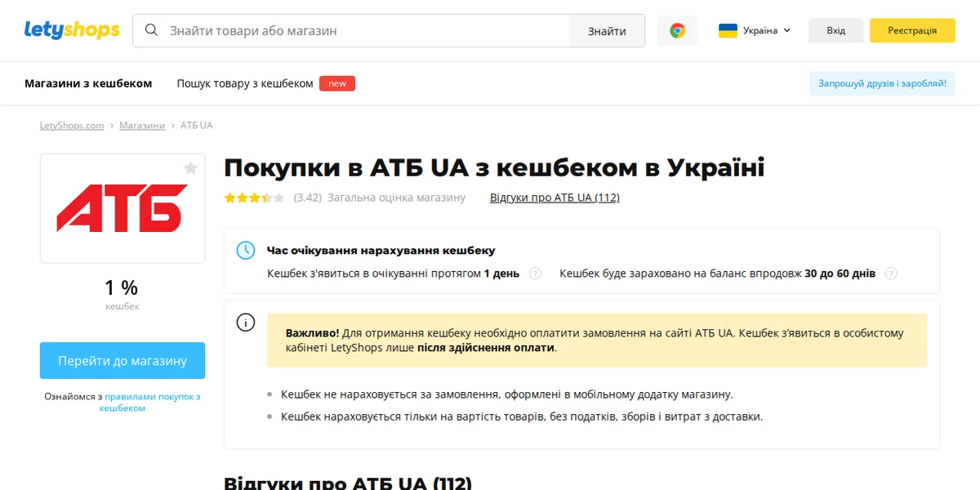The width and height of the screenshot is (980, 490).
Task: Open the 'Пошук товару з кешбеком' tab
Action: pyautogui.click(x=245, y=83)
